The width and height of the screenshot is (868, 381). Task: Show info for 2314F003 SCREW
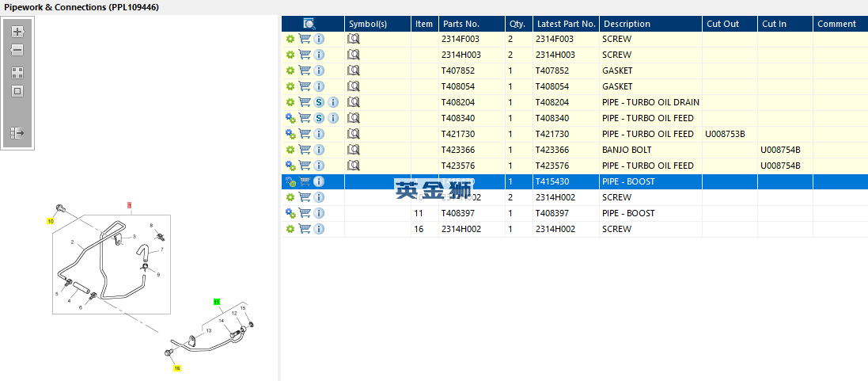[319, 40]
